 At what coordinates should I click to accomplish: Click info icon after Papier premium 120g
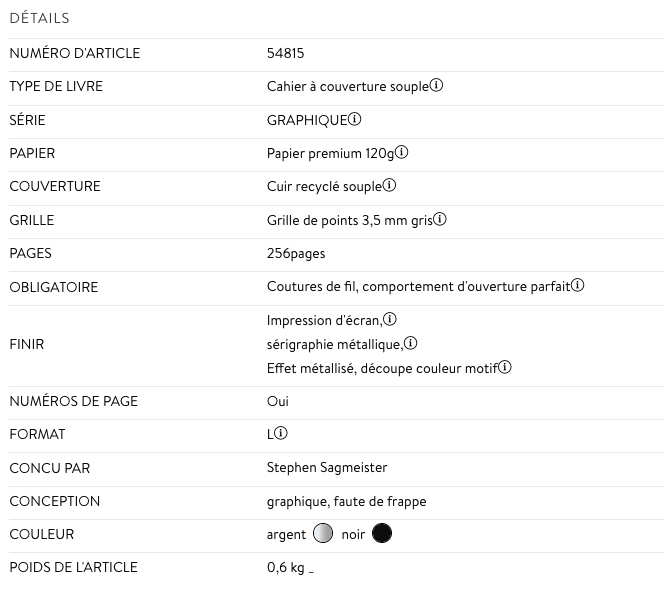402,153
